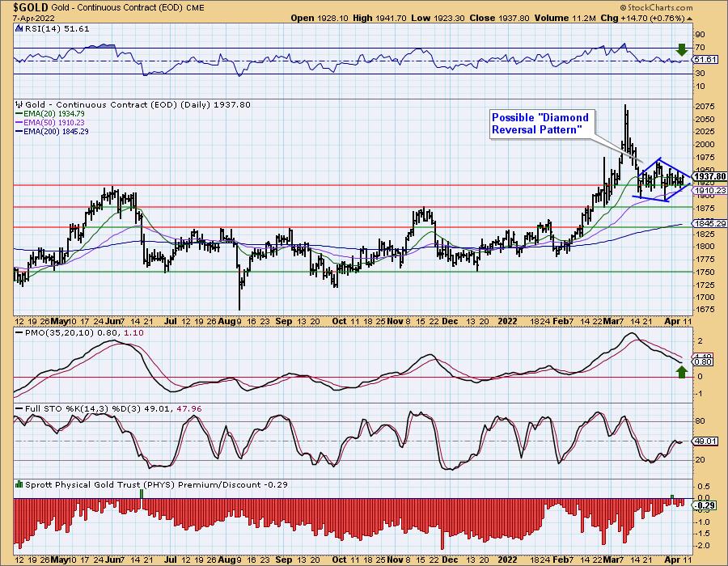Click the blue diamond pattern drawn on price

(662, 180)
